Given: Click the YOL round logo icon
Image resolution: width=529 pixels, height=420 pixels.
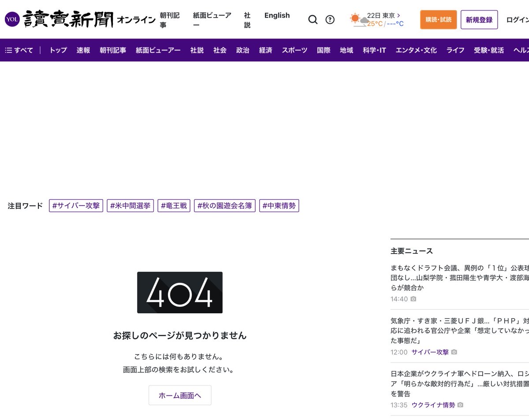Looking at the screenshot, I should coord(12,19).
